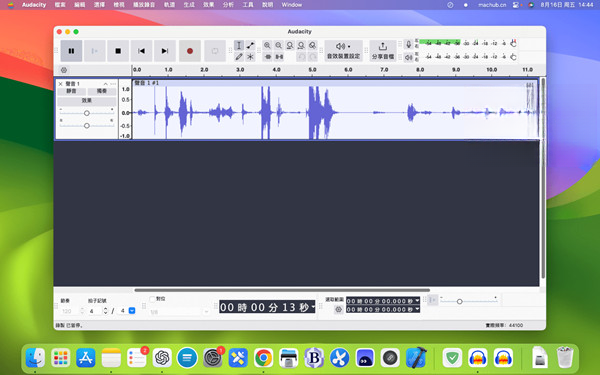Viewport: 600px width, 375px height.
Task: Click the Stop button in the transport toolbar
Action: click(x=118, y=51)
